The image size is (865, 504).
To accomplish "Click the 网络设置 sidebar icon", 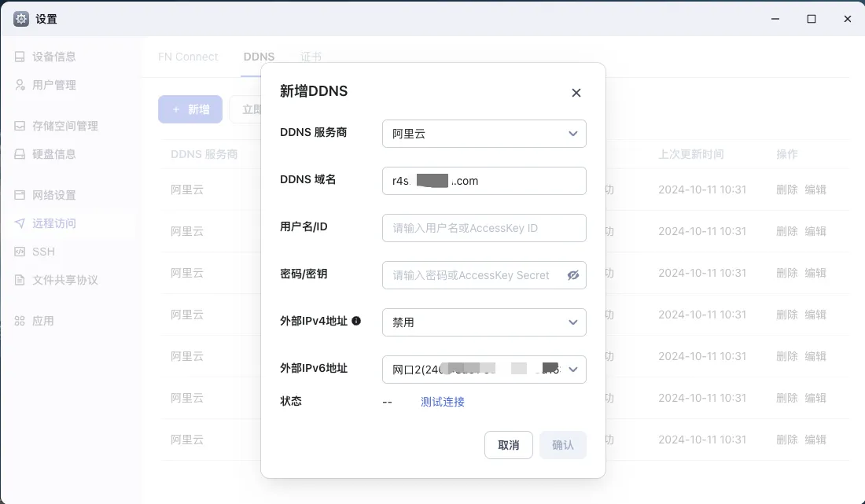I will point(20,195).
